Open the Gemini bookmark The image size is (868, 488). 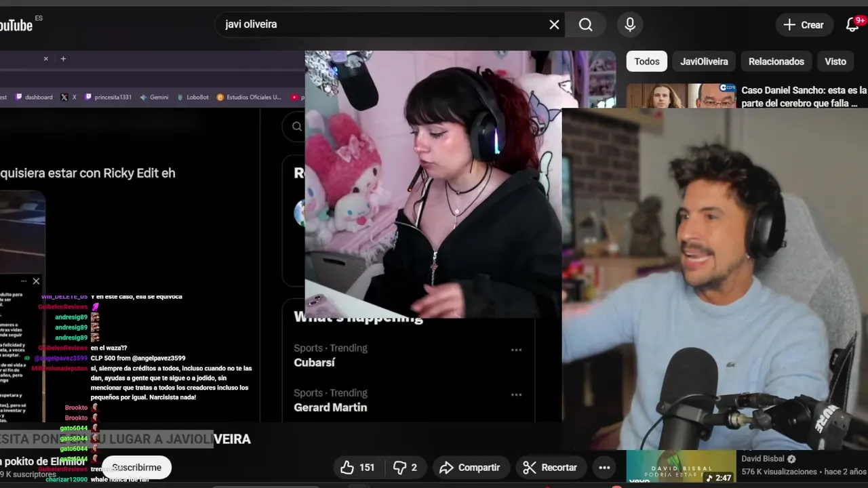154,97
